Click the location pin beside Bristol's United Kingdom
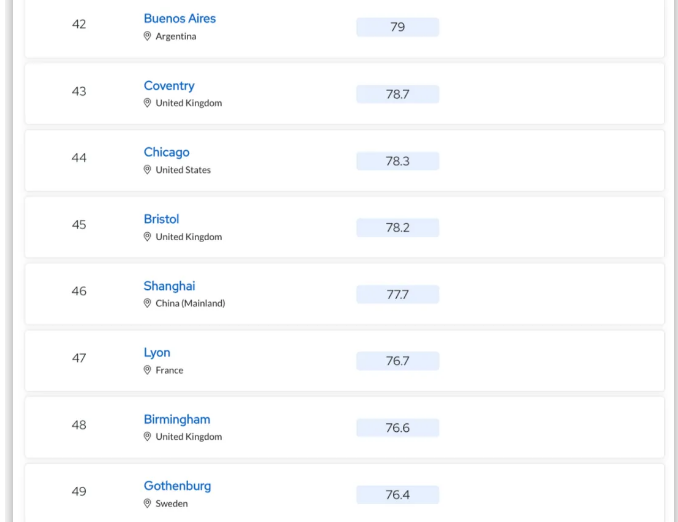The width and height of the screenshot is (678, 522). click(x=147, y=237)
